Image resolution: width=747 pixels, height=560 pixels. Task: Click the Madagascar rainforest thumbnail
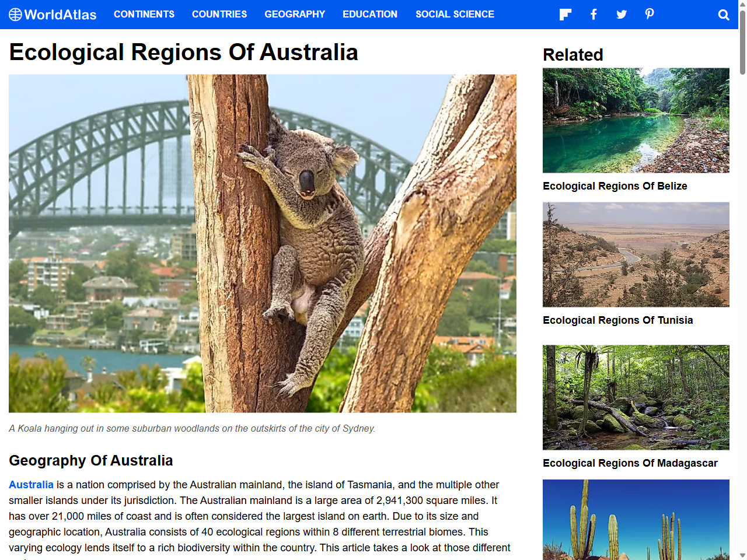click(x=636, y=397)
